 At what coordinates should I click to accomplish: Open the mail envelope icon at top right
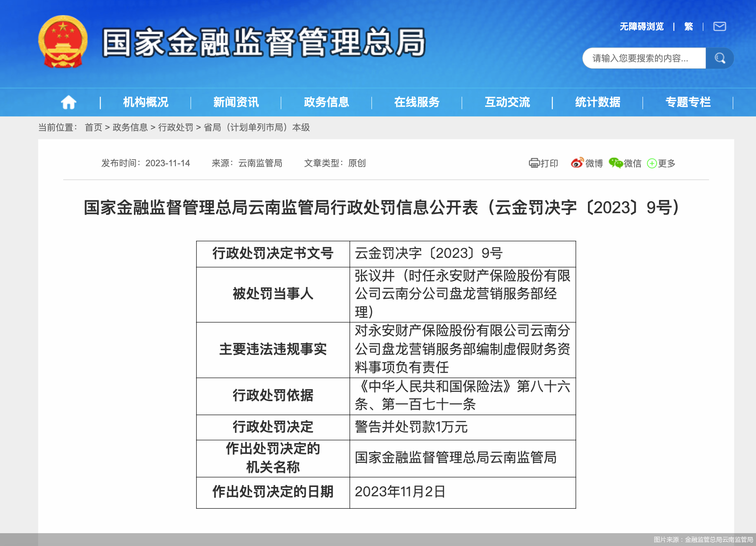click(720, 26)
